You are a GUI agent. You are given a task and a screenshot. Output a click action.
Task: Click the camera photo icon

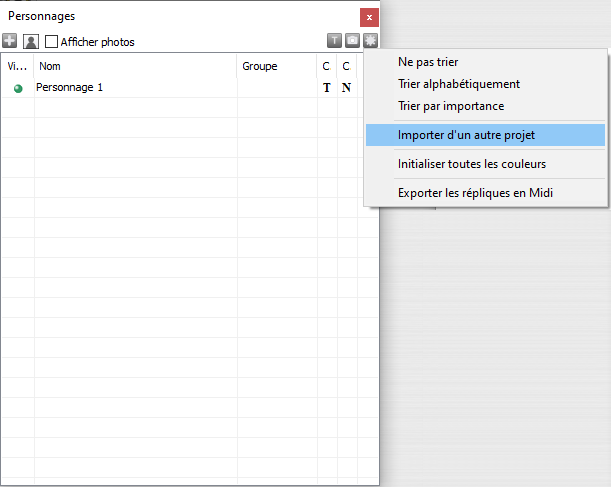point(352,41)
